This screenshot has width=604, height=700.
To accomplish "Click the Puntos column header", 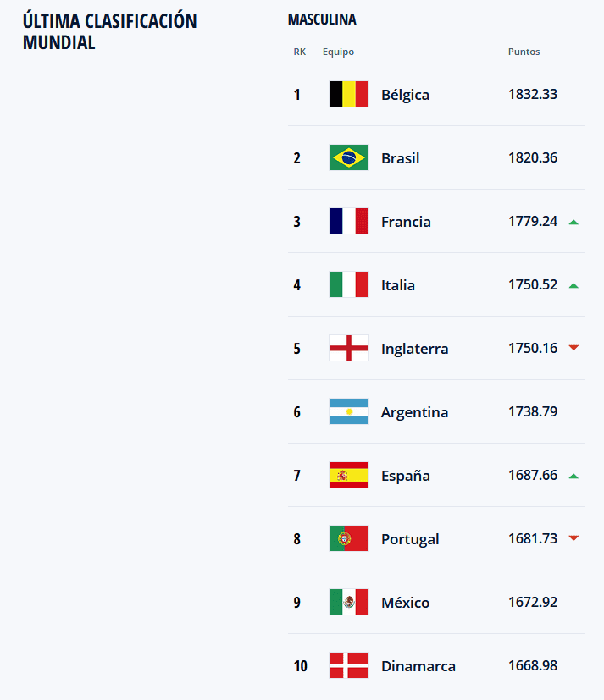I will [x=524, y=52].
